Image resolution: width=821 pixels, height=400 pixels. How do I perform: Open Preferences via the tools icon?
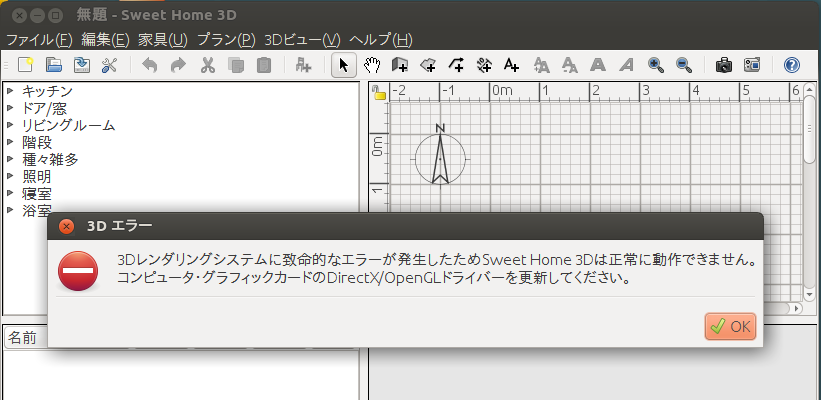tap(109, 65)
